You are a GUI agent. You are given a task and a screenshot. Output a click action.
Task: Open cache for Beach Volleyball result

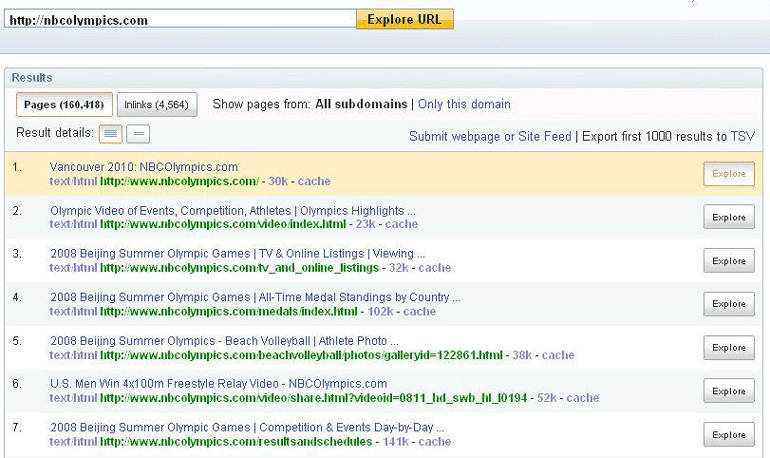558,355
